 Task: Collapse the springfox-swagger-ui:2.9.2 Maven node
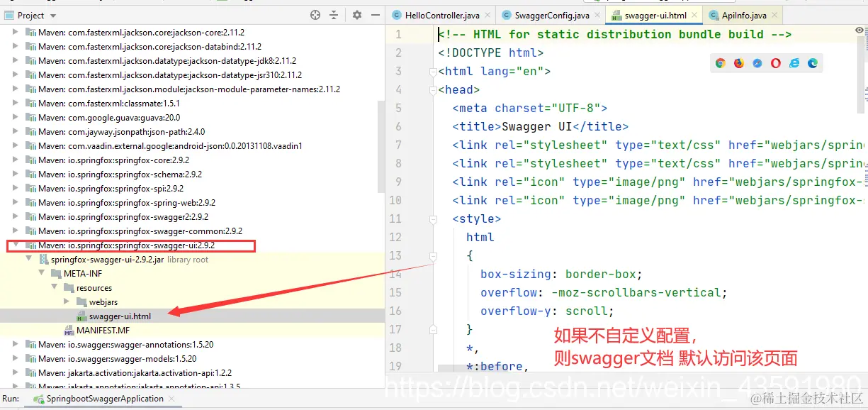(16, 245)
